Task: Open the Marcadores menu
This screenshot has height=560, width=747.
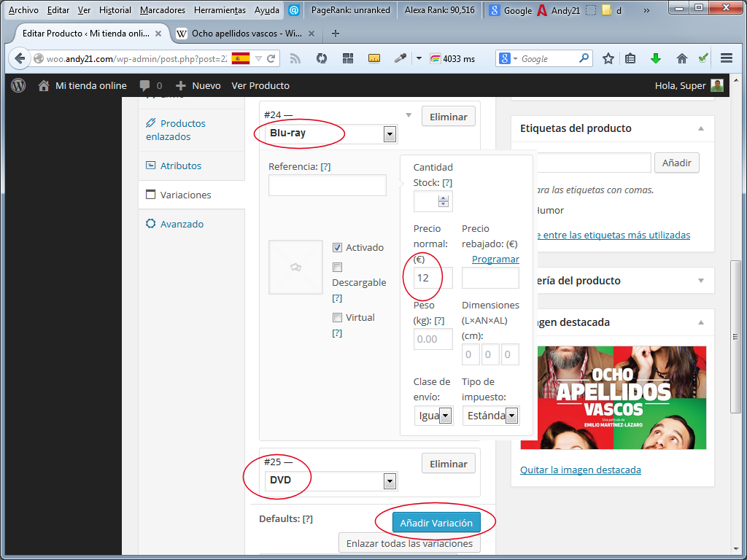Action: [x=163, y=10]
